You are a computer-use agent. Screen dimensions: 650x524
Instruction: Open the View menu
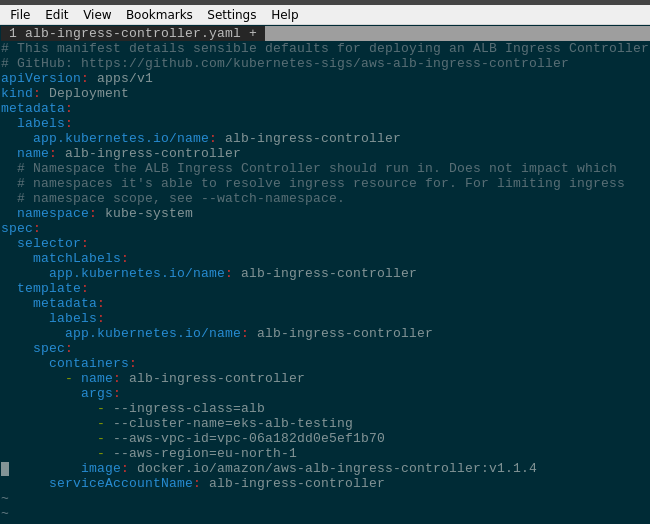click(97, 15)
